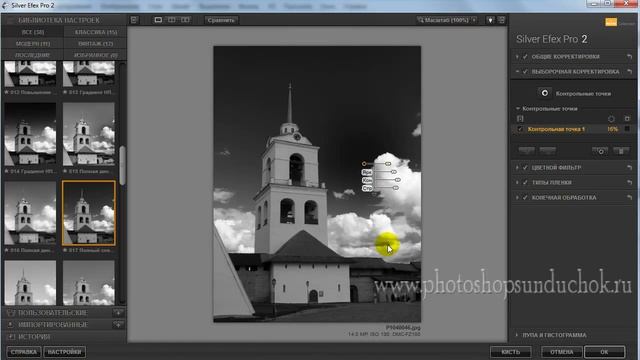Adjust the Ярк brightness slider on image
This screenshot has height=360, width=640.
coord(393,172)
